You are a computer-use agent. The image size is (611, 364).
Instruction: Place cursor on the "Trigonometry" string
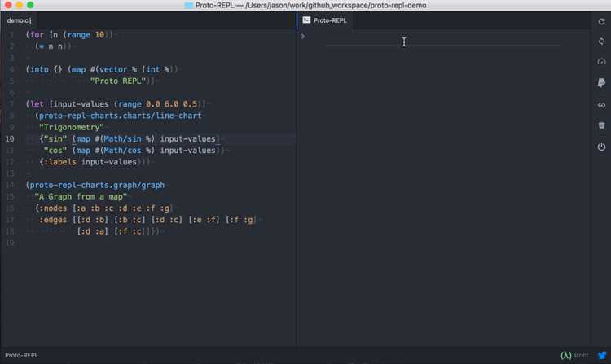72,127
